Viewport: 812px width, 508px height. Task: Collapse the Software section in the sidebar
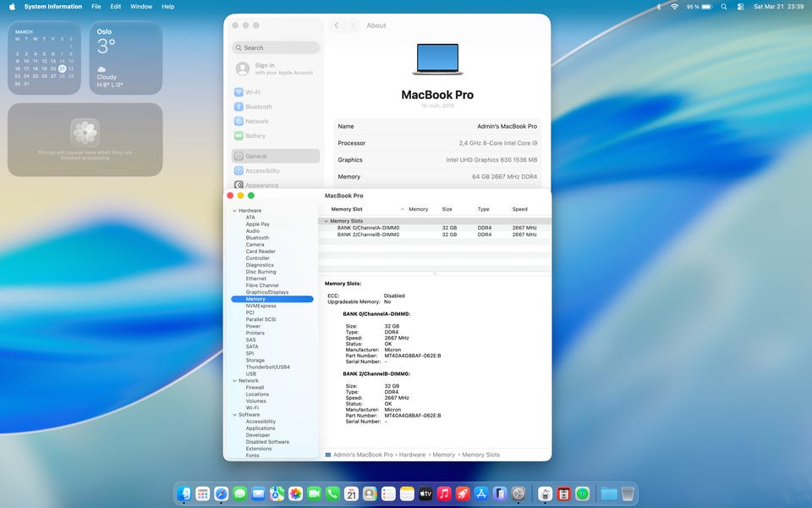233,415
